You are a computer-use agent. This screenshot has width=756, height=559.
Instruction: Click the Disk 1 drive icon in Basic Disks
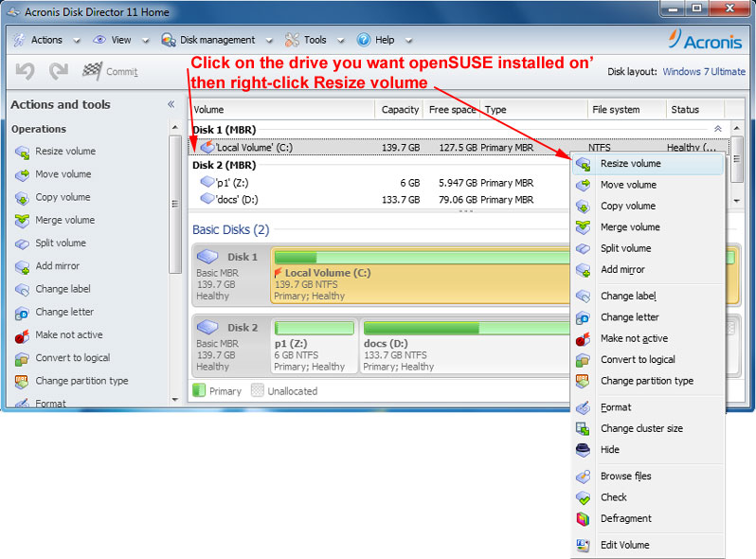pos(207,256)
